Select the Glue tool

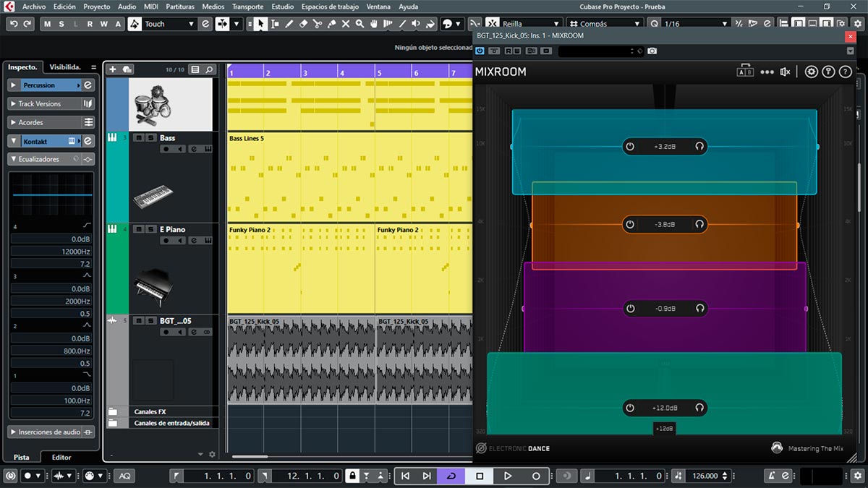point(331,24)
